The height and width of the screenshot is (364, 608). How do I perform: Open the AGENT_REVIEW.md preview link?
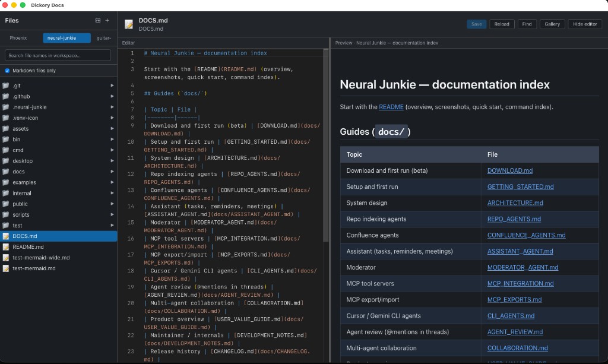pos(515,332)
